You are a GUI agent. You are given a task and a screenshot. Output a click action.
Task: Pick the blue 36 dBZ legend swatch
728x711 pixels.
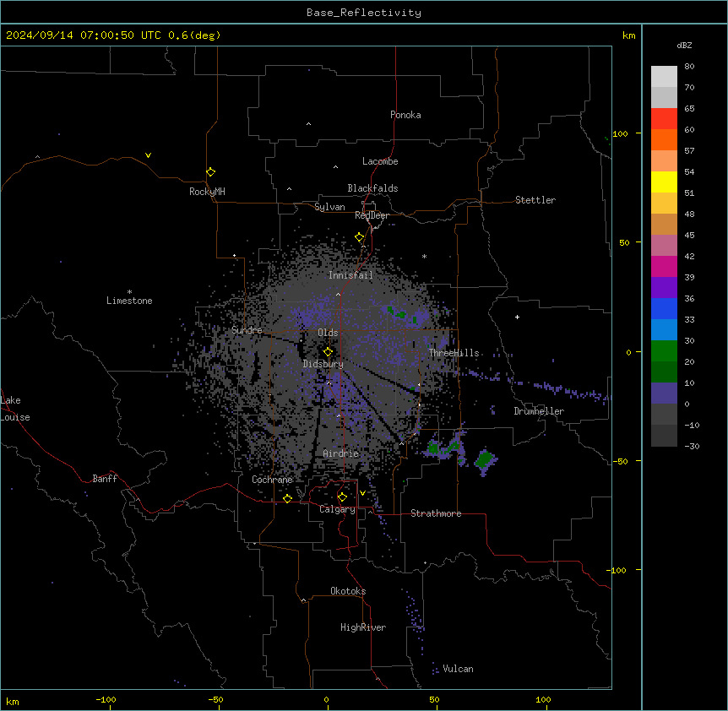(664, 308)
